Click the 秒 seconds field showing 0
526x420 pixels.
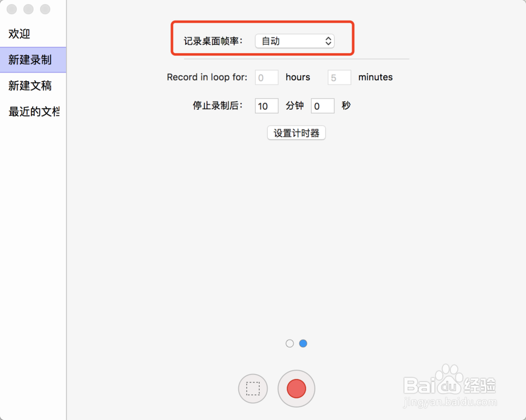[x=322, y=105]
